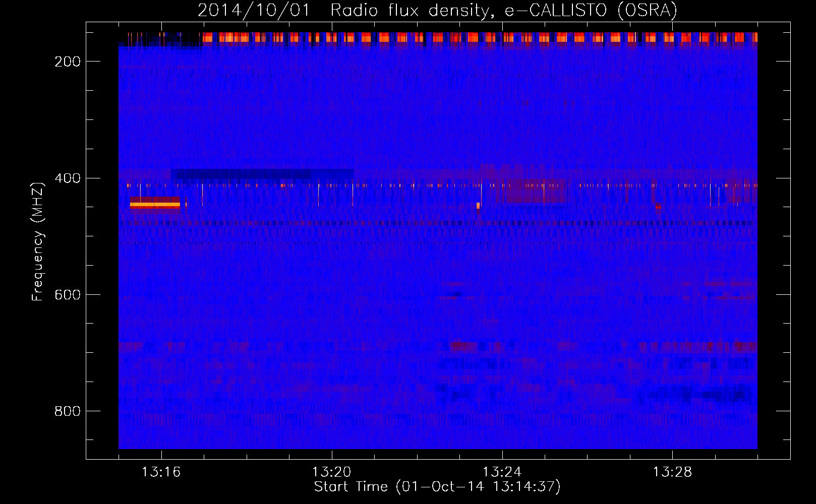Click the 'Frequency (MHZ)' y-axis label
816x504 pixels.
tap(38, 241)
